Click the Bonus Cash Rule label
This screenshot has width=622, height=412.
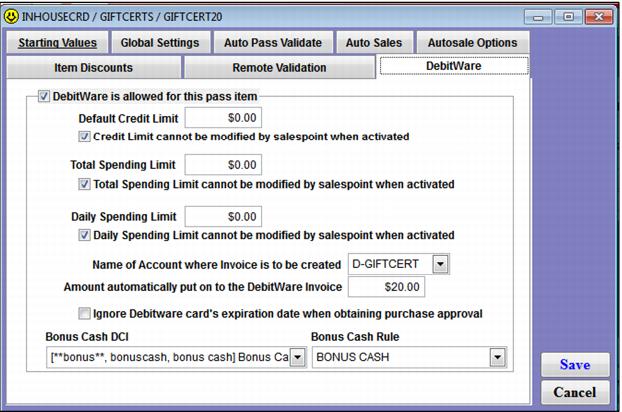tap(355, 337)
